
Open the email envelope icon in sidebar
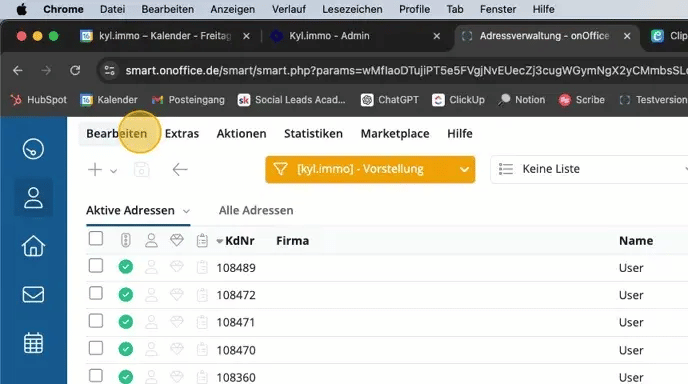33,294
